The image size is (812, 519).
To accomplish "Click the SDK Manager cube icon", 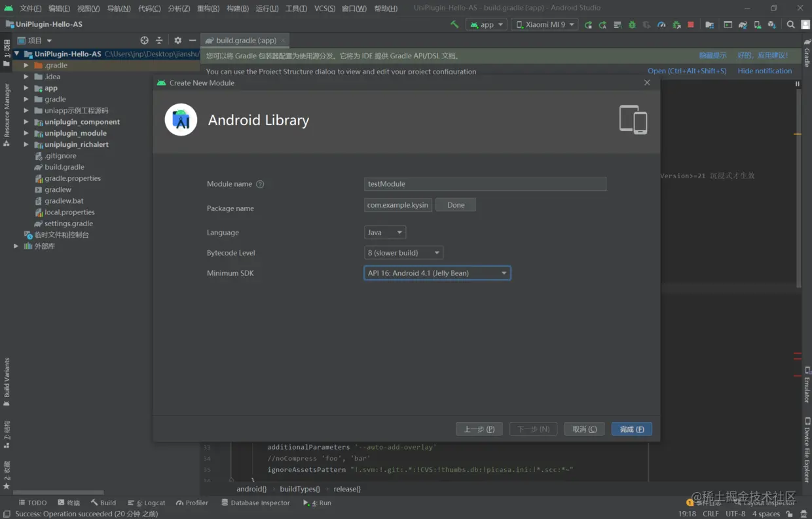I will [771, 24].
